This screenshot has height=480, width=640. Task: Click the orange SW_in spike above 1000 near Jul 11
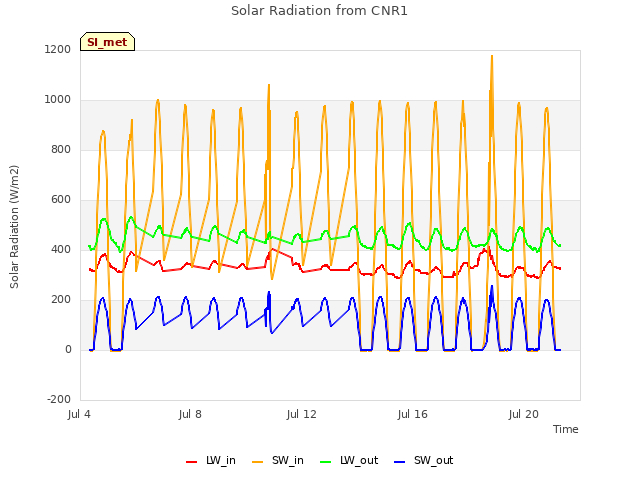tap(269, 85)
